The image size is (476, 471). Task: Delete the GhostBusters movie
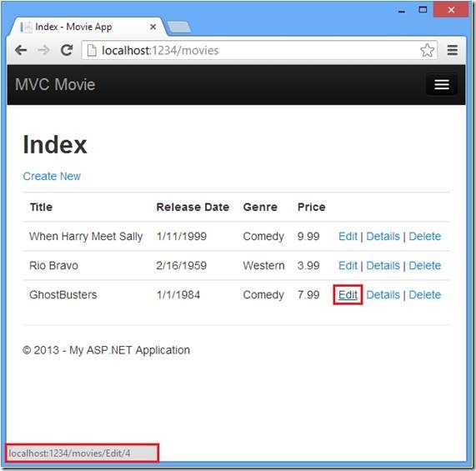(x=424, y=294)
